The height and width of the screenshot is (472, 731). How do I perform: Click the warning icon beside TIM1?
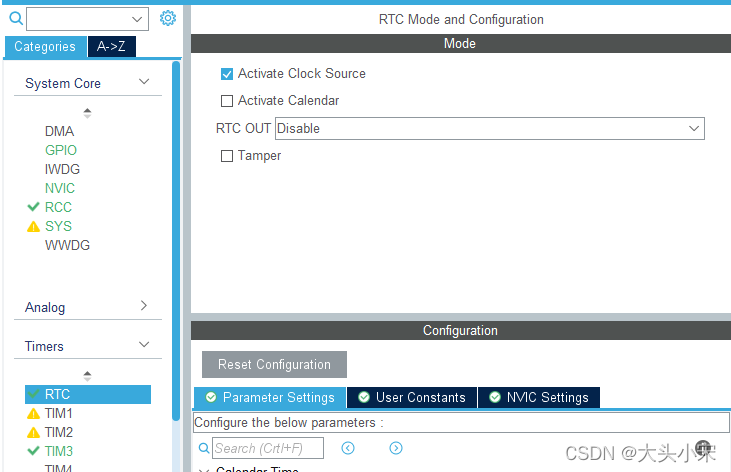(x=33, y=414)
